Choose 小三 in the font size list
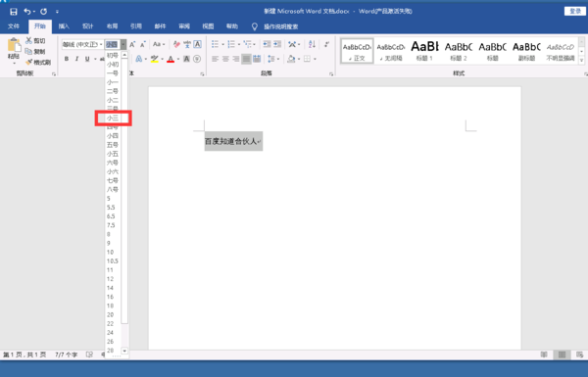The height and width of the screenshot is (377, 588). [x=113, y=118]
